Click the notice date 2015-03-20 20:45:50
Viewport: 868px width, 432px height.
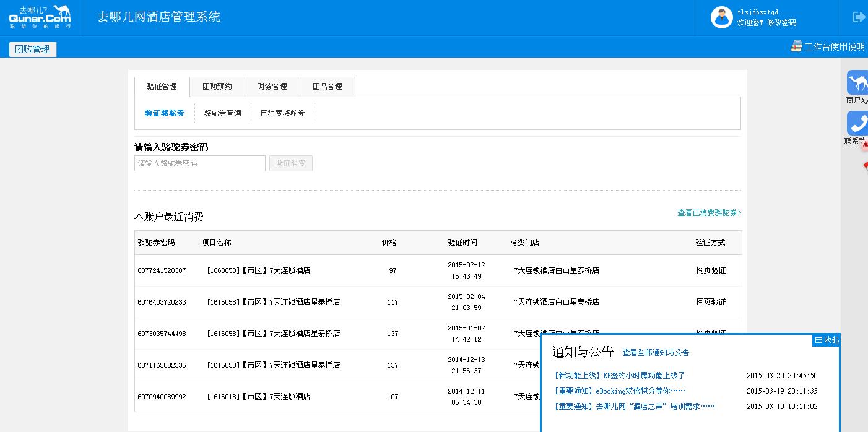(x=782, y=376)
